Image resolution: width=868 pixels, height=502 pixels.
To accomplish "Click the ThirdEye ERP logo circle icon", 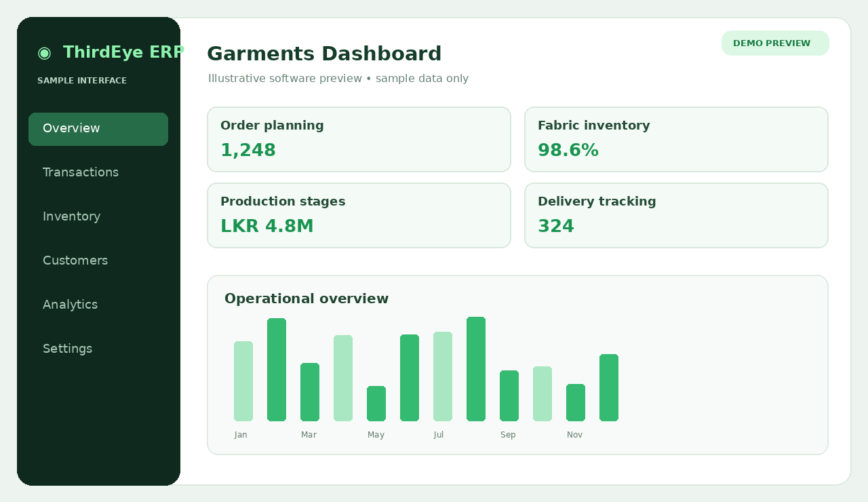I will coord(44,53).
